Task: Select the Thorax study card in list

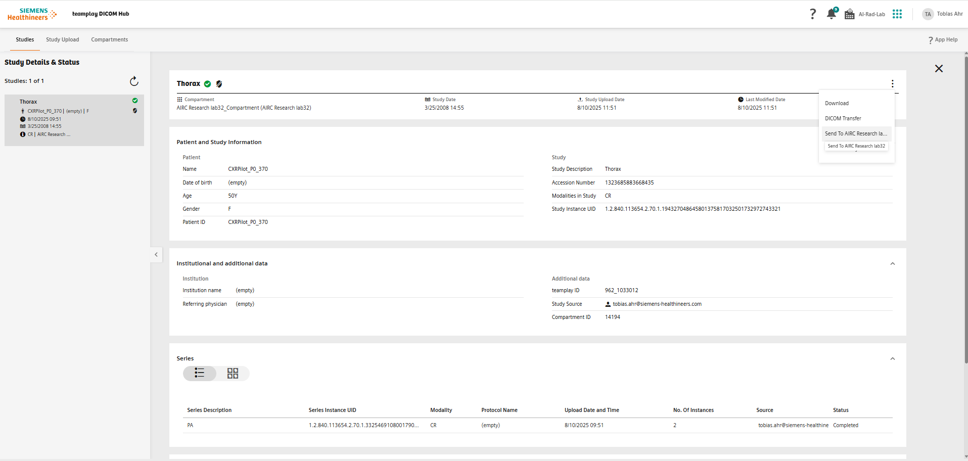Action: tap(74, 118)
